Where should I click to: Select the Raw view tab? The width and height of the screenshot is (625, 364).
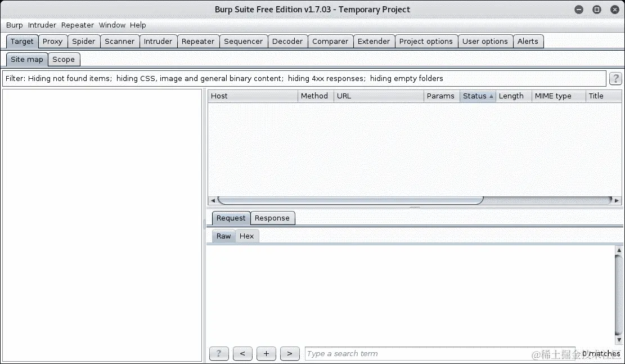click(x=223, y=236)
